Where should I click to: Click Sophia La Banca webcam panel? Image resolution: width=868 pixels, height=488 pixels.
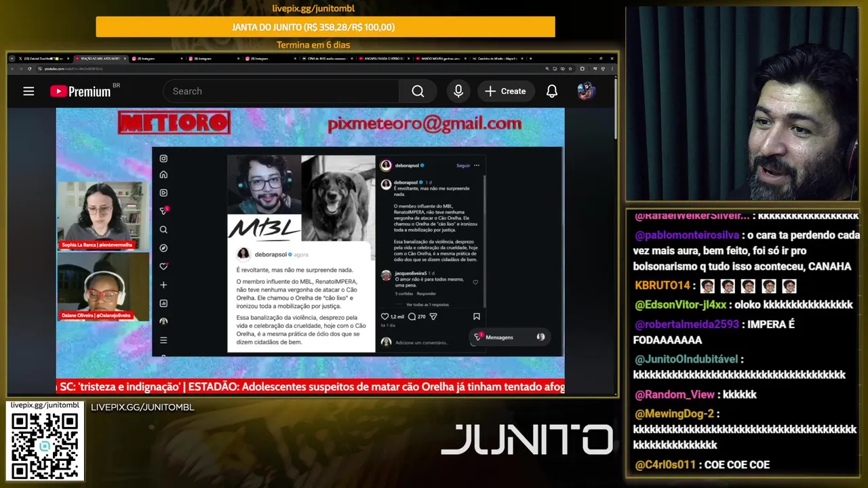103,216
